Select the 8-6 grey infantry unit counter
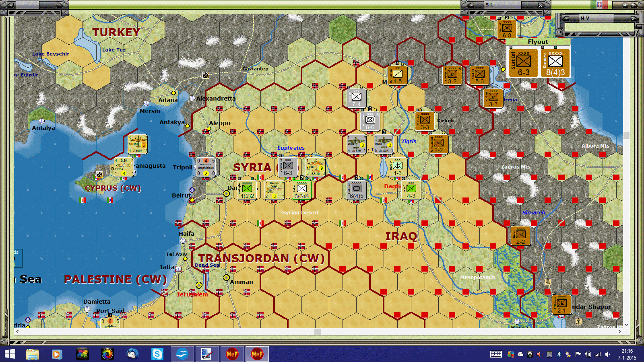 (x=370, y=121)
